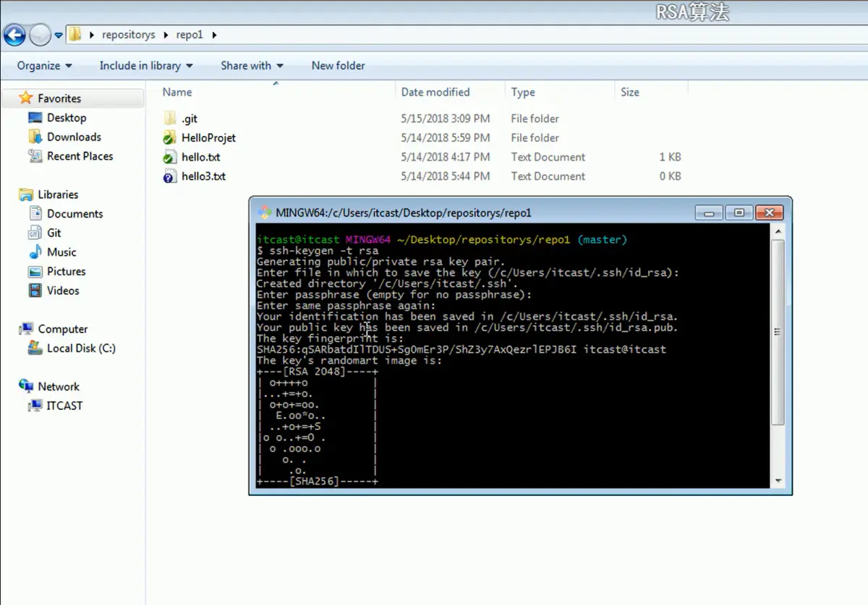
Task: Open Recent Places in the sidebar
Action: pyautogui.click(x=80, y=156)
